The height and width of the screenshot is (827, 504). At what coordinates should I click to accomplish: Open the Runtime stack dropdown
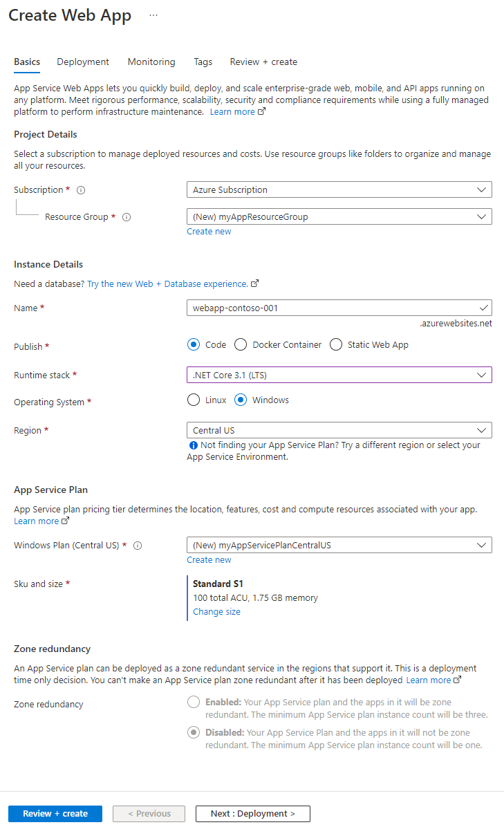339,375
